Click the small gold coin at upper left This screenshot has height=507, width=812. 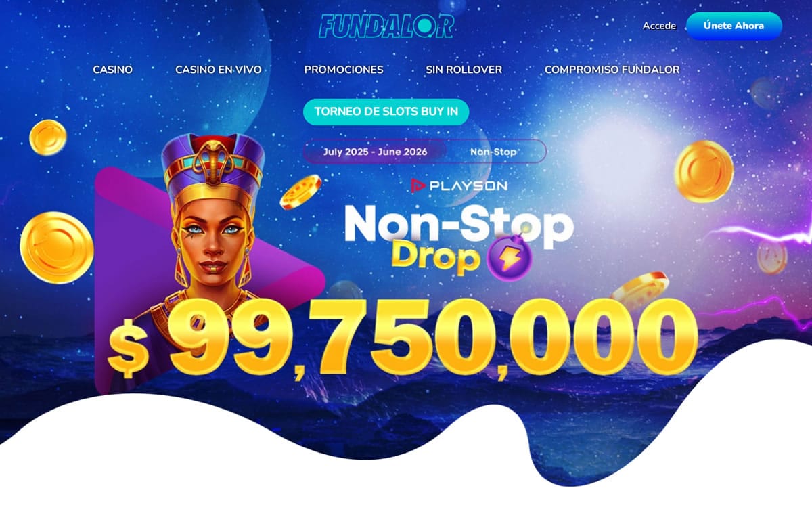coord(48,137)
